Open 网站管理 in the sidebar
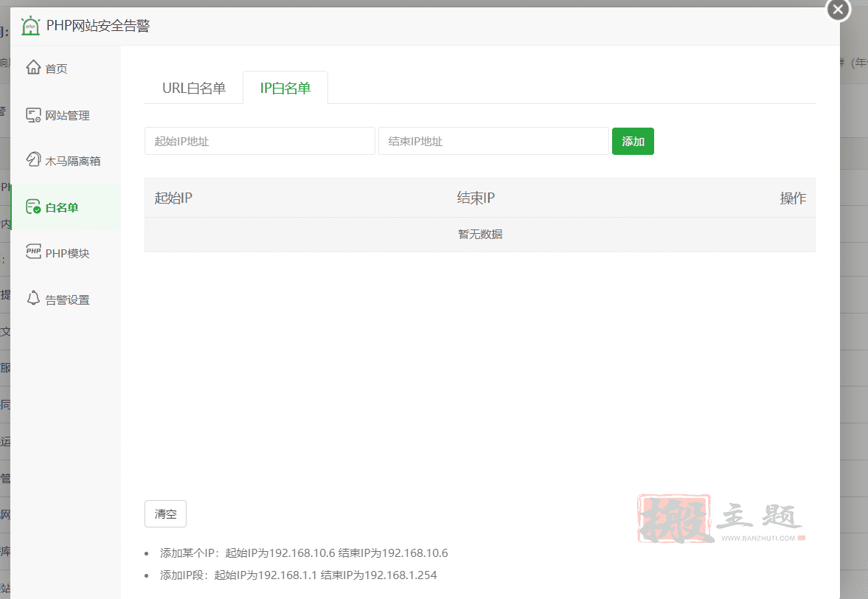The width and height of the screenshot is (868, 599). coord(66,115)
